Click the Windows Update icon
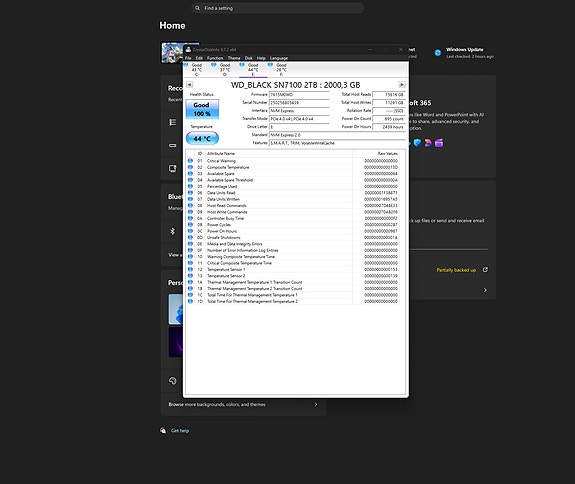The width and height of the screenshot is (575, 484). pos(438,53)
